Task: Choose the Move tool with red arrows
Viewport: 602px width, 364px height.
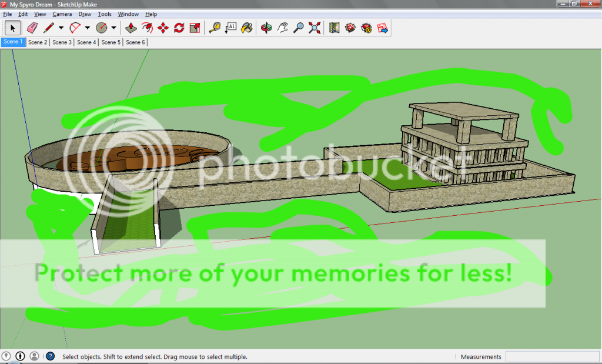Action: pos(163,28)
